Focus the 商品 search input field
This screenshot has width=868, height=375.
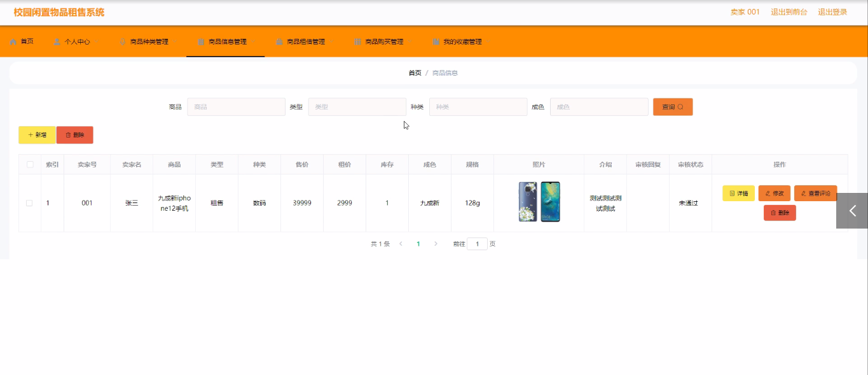(236, 107)
